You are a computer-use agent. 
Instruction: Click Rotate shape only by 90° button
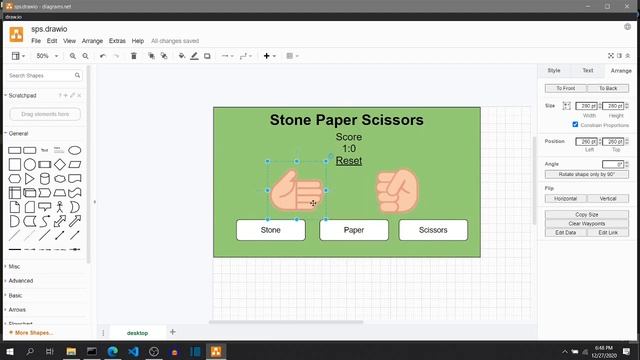(587, 174)
